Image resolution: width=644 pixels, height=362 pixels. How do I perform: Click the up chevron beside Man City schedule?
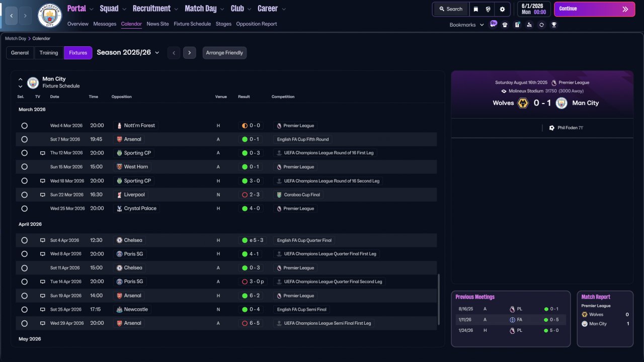(21, 79)
